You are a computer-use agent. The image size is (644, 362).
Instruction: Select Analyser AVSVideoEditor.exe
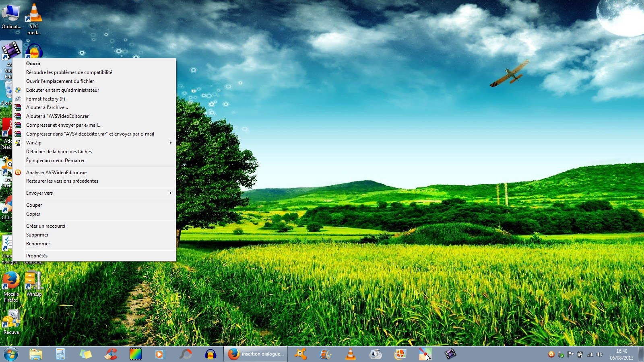click(94, 173)
